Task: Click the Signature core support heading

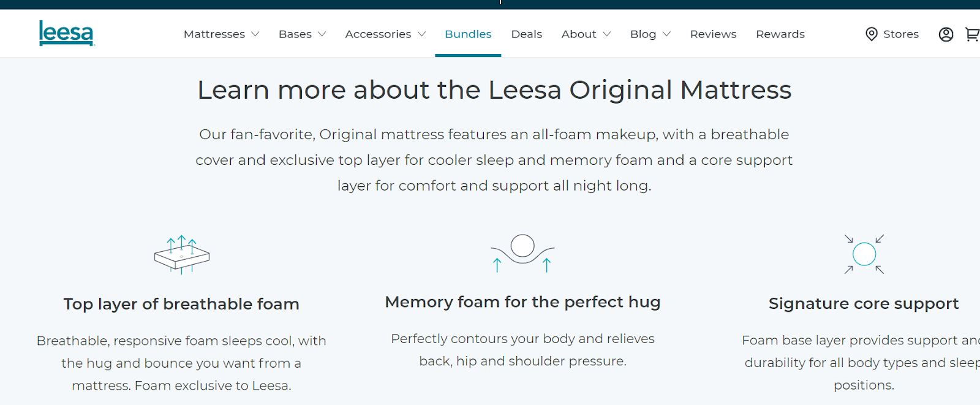Action: click(864, 304)
